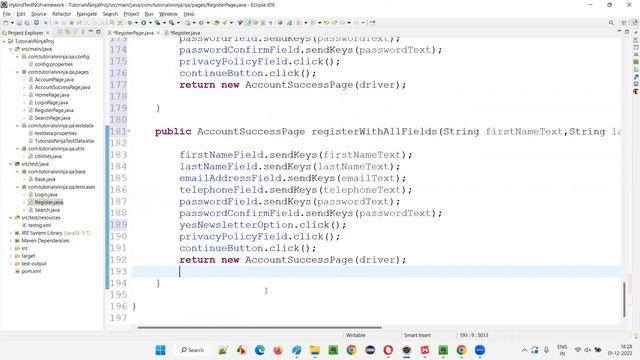This screenshot has width=640, height=360.
Task: Click the green Run button in toolbar
Action: pyautogui.click(x=144, y=23)
